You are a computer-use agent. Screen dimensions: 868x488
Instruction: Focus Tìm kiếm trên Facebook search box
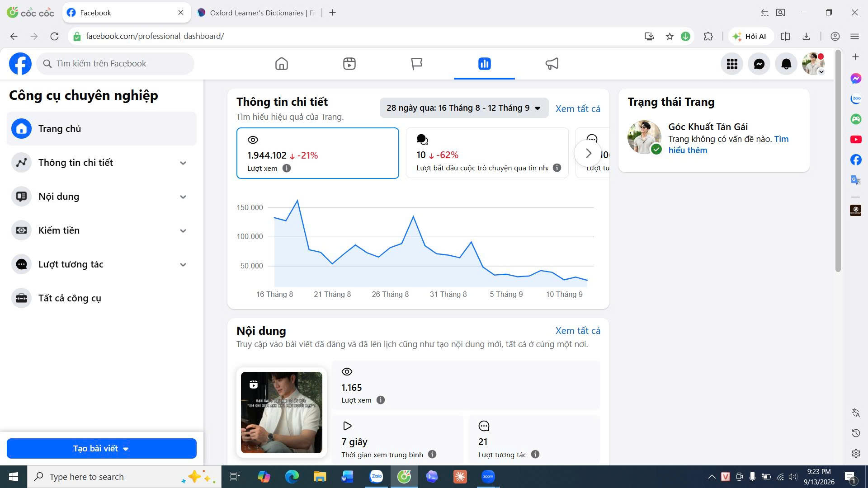pos(115,64)
